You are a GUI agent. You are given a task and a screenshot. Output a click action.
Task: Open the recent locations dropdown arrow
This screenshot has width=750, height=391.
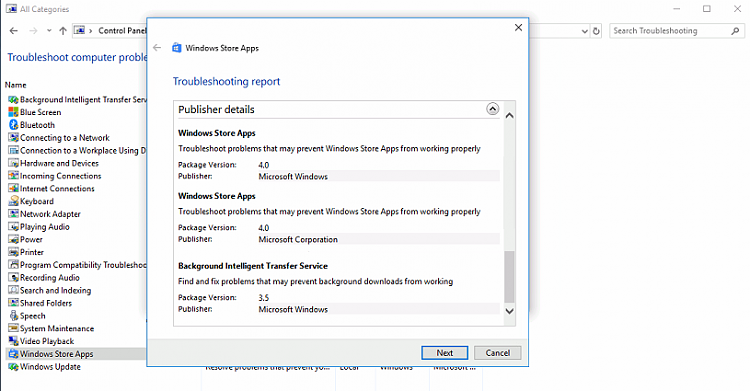click(x=49, y=31)
